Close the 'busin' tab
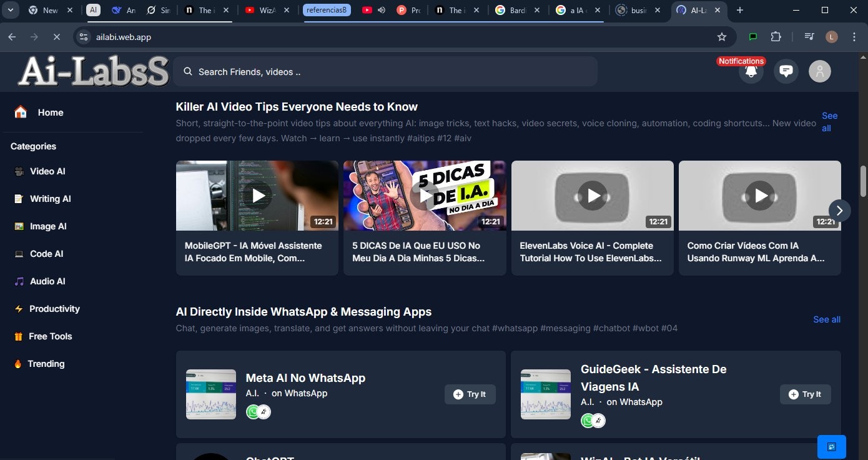Screen dimensions: 868x460 658,10
